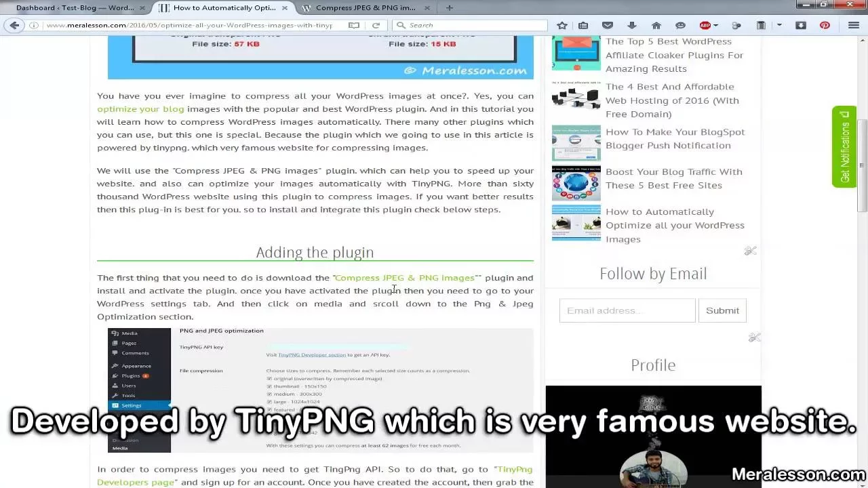
Task: Expand the Adblock Plus dropdown arrow
Action: point(715,25)
